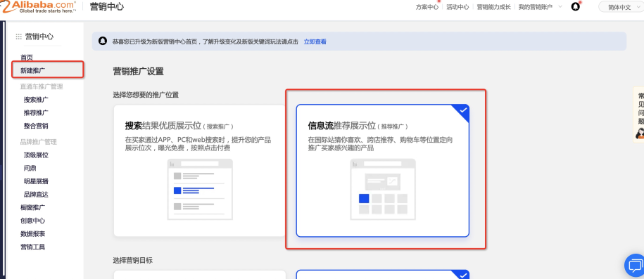
Task: Open 品牌直达 in the sidebar
Action: pos(36,194)
